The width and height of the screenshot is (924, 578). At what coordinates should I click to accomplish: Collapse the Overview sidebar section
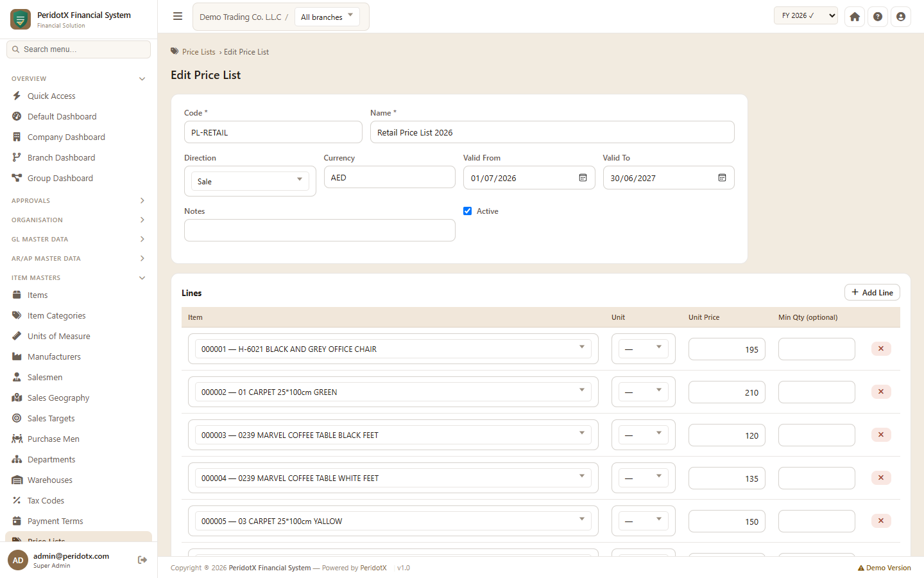pos(78,79)
